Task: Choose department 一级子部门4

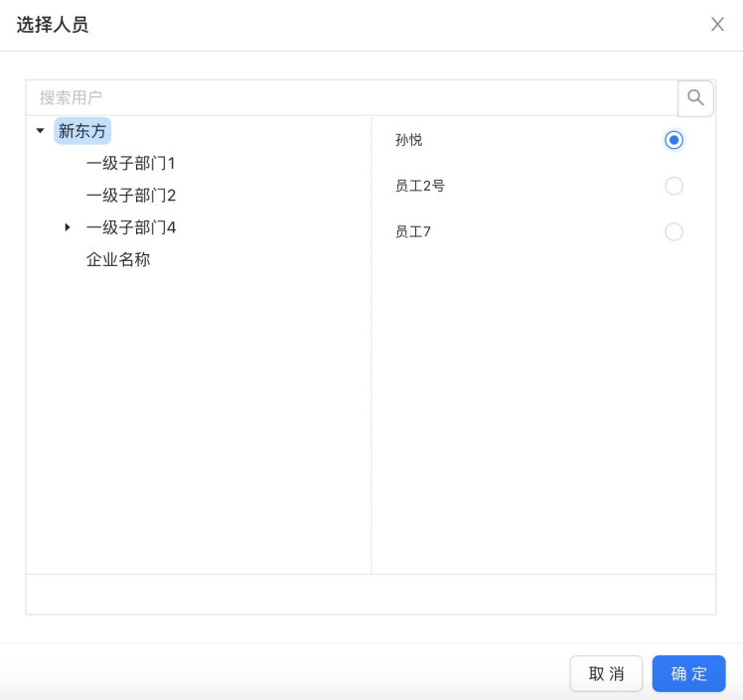Action: click(x=131, y=227)
